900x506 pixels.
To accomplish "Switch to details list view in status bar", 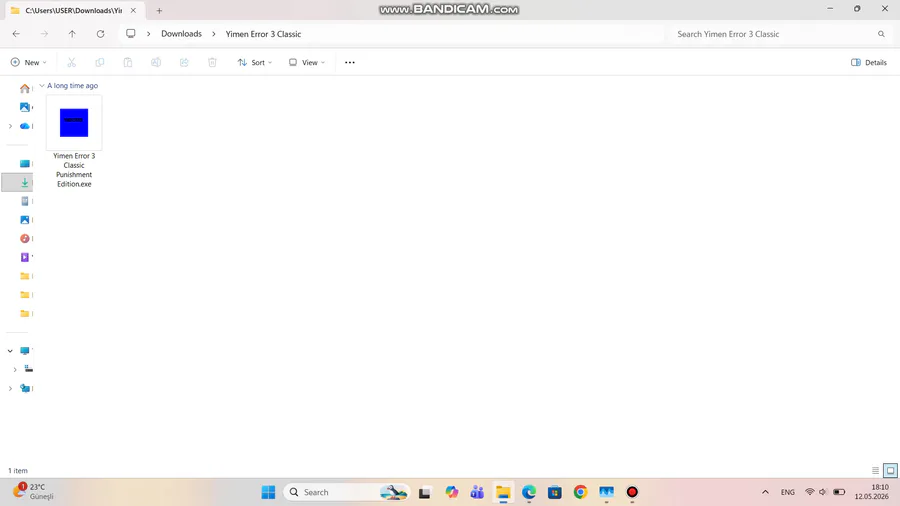I will [875, 470].
